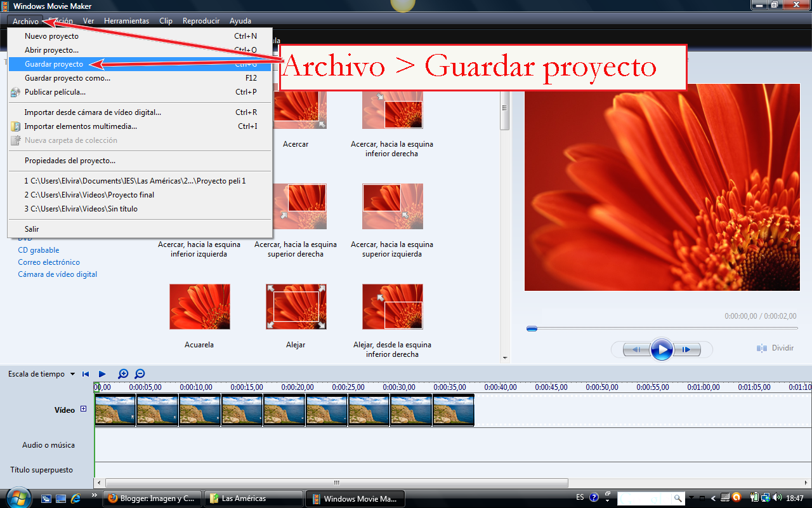The image size is (812, 508).
Task: Click the Google search box in taskbar
Action: coord(645,498)
